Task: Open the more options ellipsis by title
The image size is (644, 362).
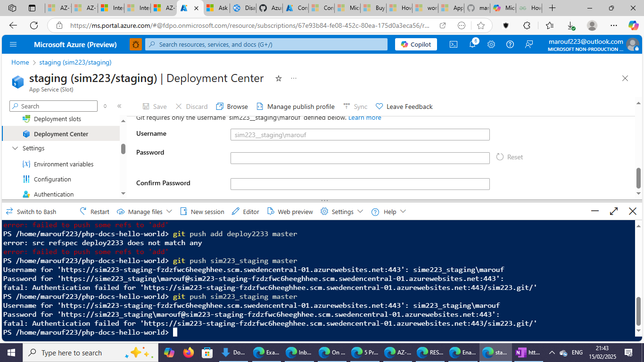Action: 294,78
